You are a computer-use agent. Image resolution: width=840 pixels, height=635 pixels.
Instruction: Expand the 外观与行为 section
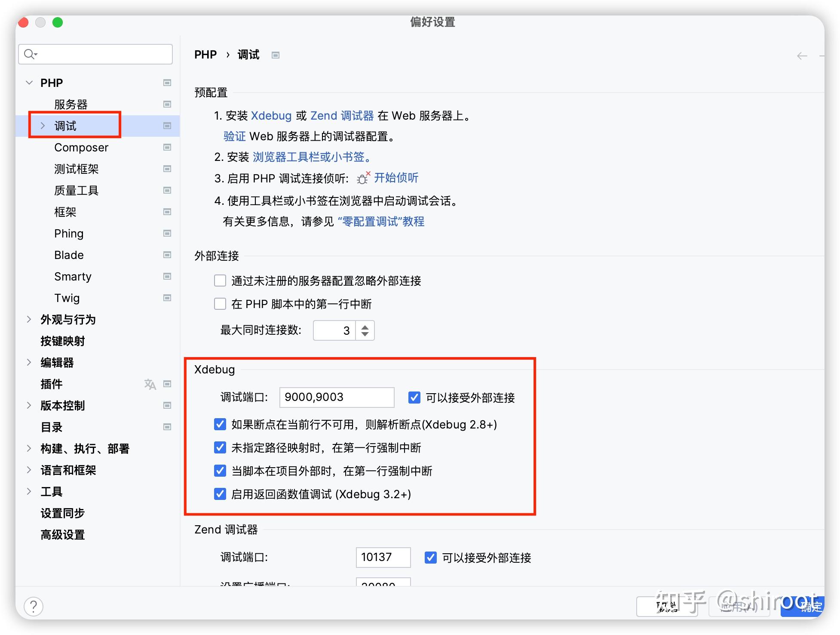tap(29, 319)
